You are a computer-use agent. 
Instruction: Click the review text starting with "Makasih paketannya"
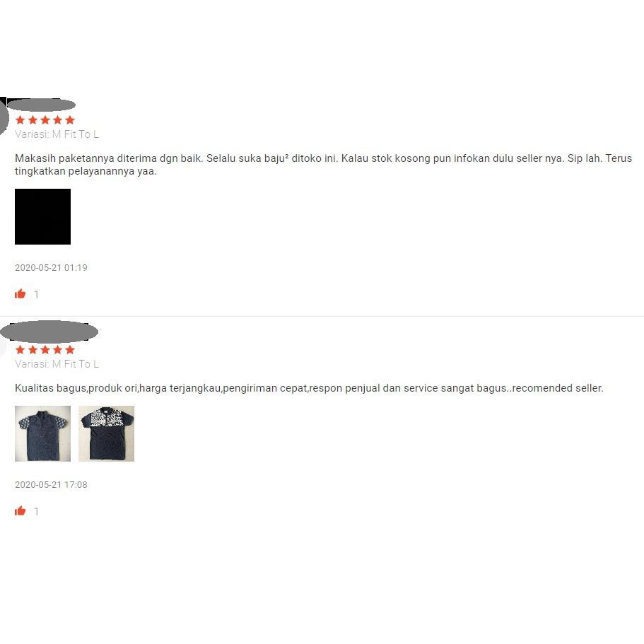323,164
